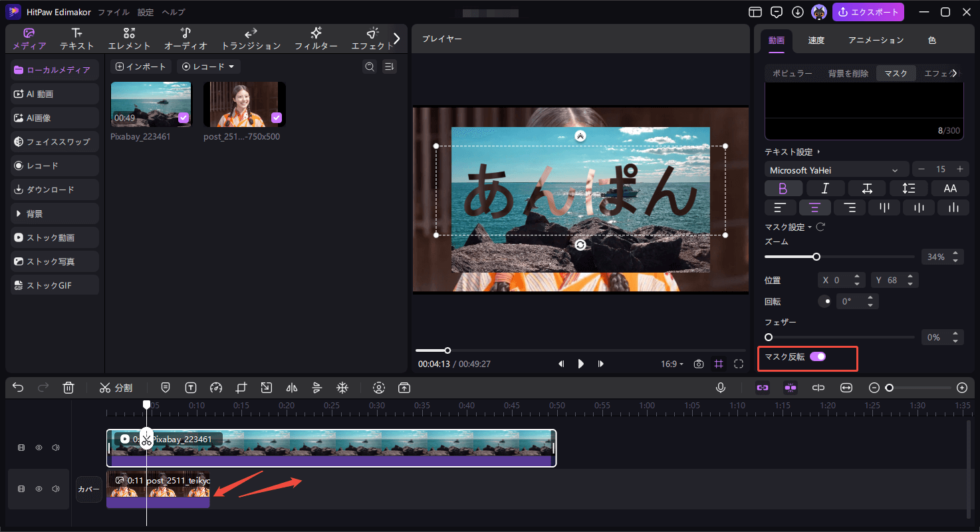Zoom out the timeline with minus icon
Viewport: 980px width, 532px height.
coord(874,388)
